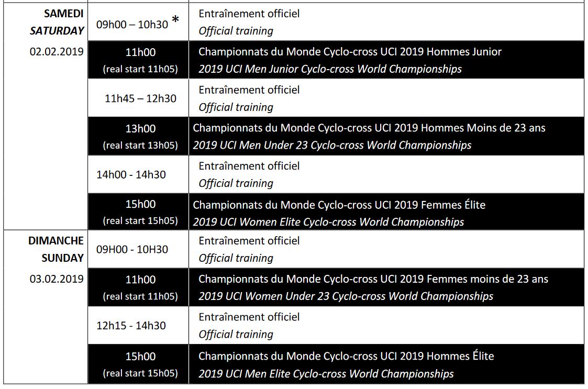
Task: Select the Men Elite World Championships English title
Action: pos(326,374)
